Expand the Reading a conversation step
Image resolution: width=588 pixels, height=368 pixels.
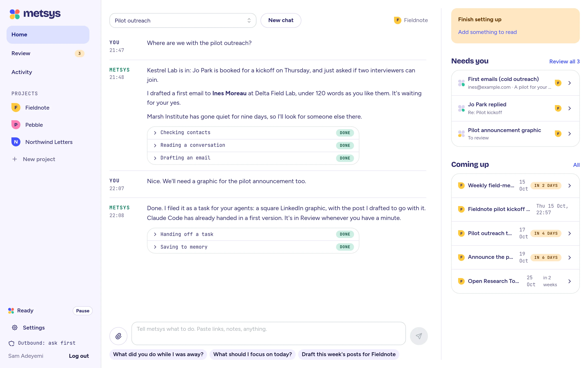[x=253, y=145]
